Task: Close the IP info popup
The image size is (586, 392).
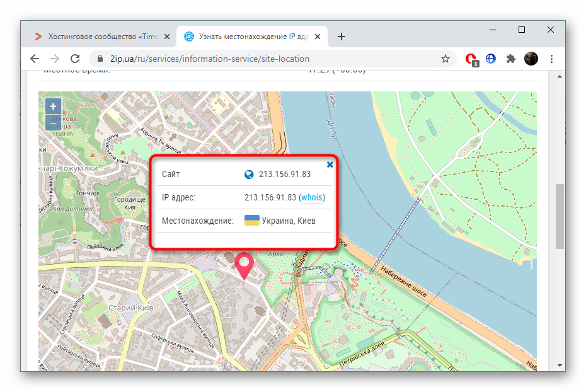Action: tap(330, 164)
